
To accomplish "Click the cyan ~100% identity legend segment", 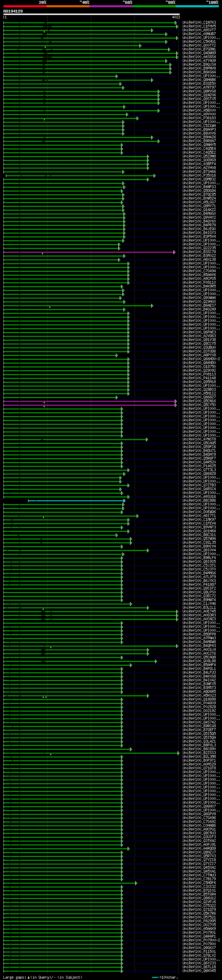I will [x=197, y=7].
